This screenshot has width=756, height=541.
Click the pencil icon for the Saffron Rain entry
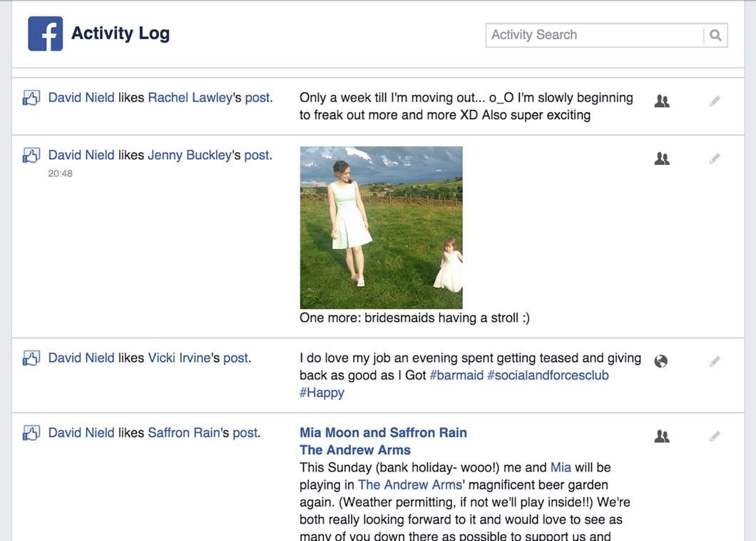(715, 436)
